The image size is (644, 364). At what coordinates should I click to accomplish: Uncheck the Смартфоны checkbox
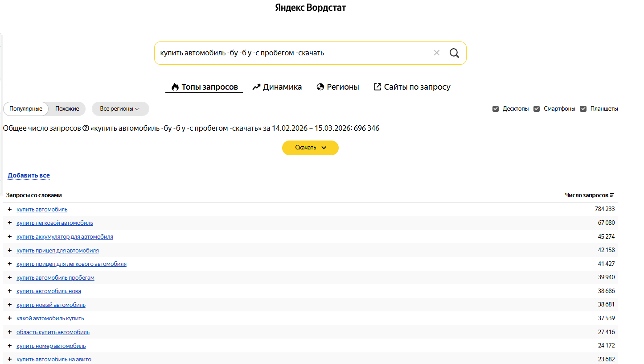coord(537,109)
